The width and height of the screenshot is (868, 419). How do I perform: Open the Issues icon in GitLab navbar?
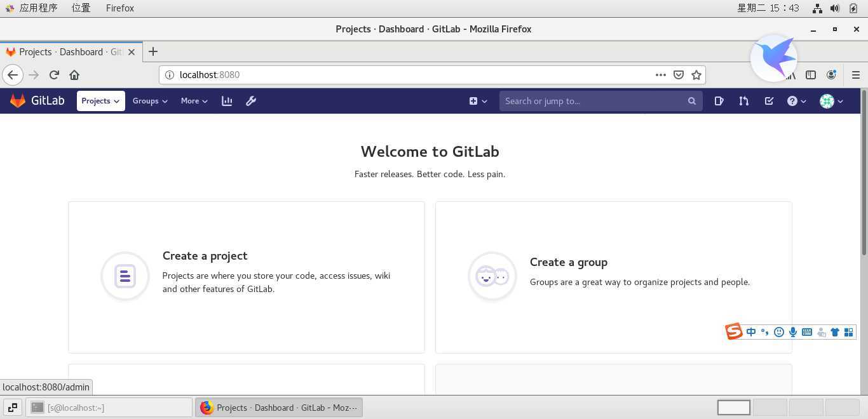point(719,101)
